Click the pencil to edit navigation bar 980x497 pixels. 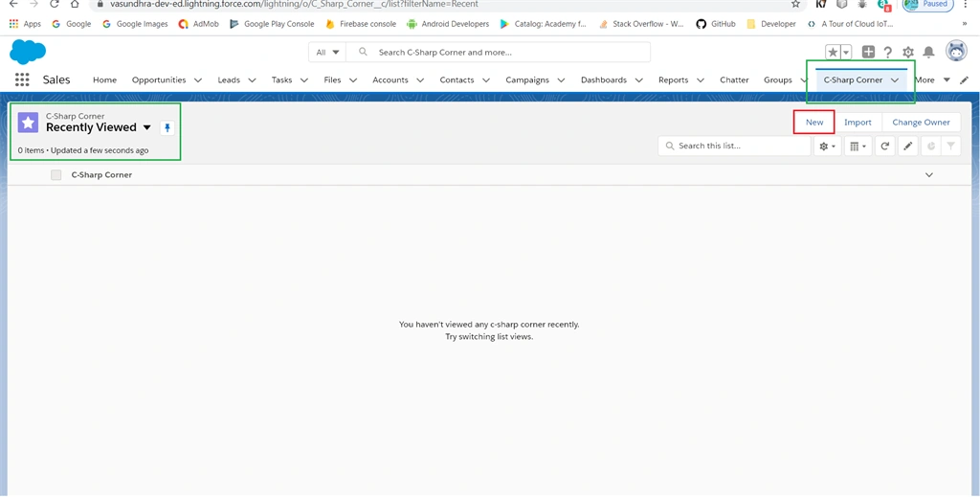(x=965, y=80)
